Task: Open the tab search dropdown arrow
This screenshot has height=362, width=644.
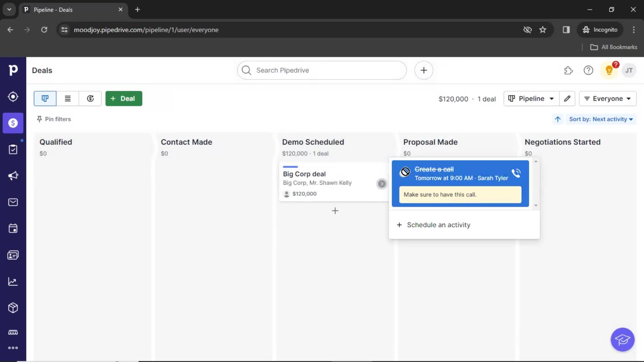Action: click(x=9, y=10)
